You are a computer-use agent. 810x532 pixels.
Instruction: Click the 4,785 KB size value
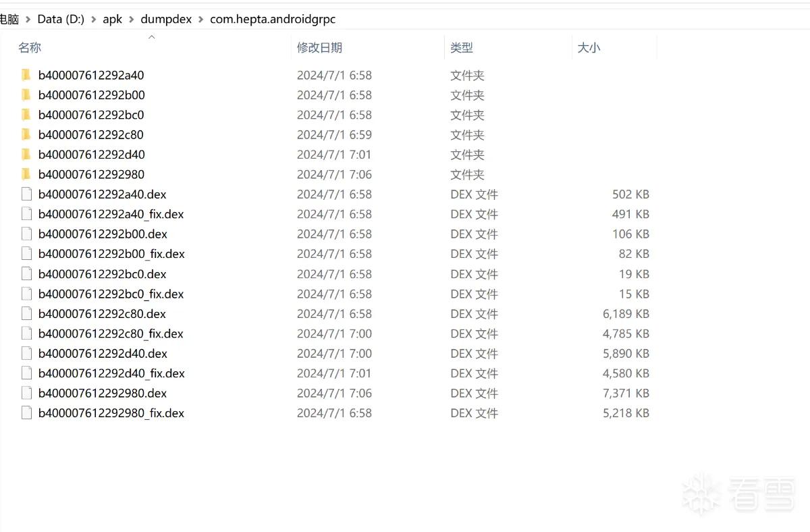click(x=626, y=334)
